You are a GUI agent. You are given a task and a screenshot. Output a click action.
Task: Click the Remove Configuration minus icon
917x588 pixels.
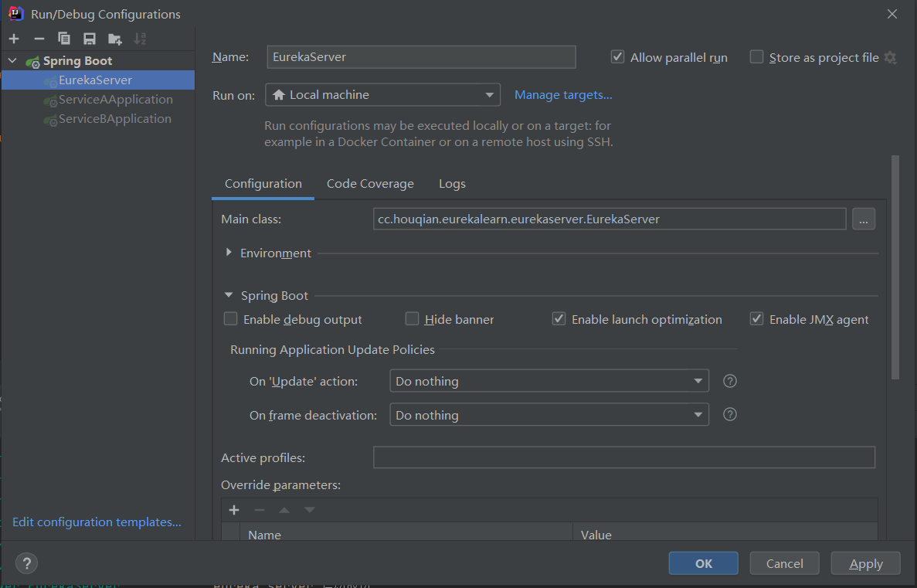[39, 39]
